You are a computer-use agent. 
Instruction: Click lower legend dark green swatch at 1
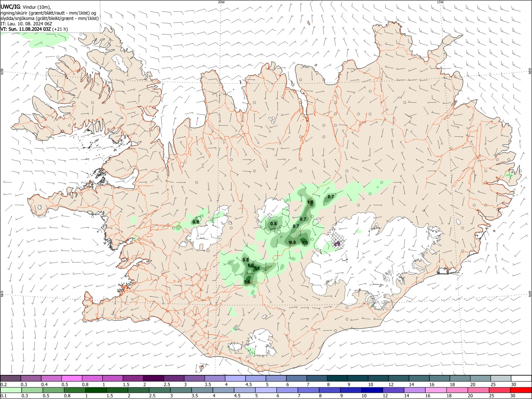pyautogui.click(x=96, y=390)
